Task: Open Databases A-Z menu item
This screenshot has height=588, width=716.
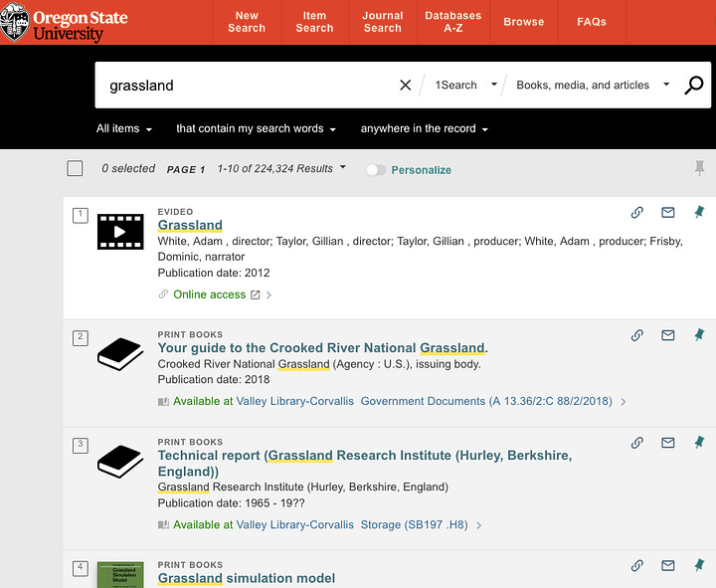Action: point(453,22)
